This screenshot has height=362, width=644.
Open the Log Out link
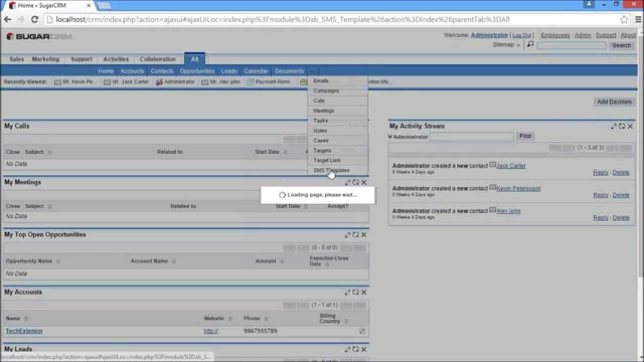point(522,36)
